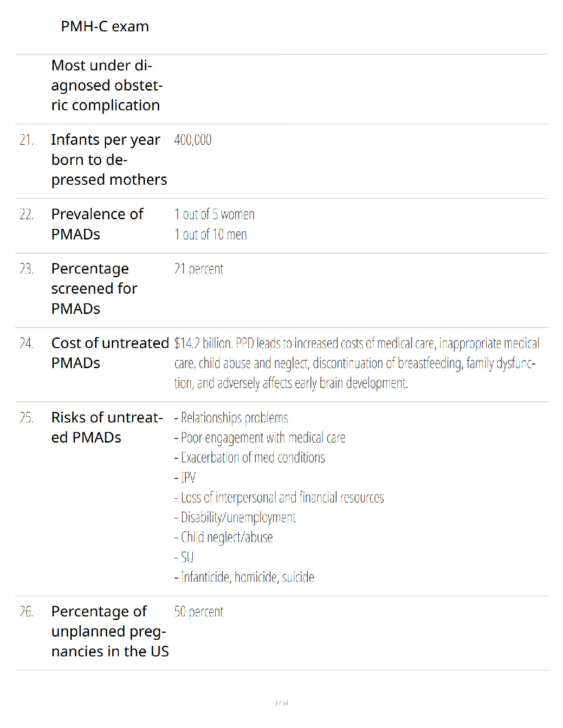Click the Relationships problems list item
The image size is (563, 728).
[231, 418]
